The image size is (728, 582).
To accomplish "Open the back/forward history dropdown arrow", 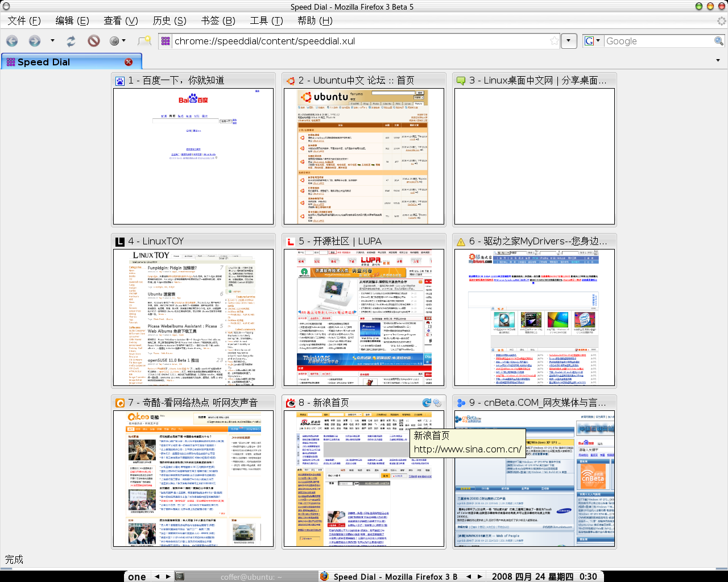I will pos(52,41).
